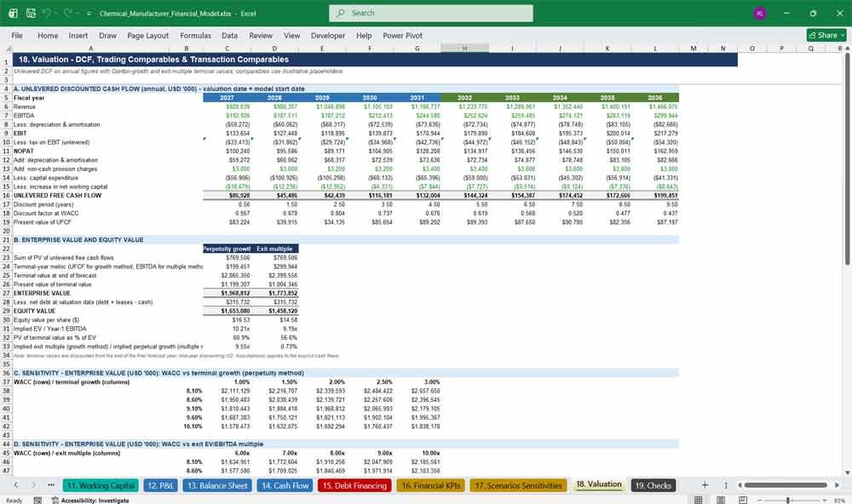Switch to the '16. Financial KPIs' sheet tab

click(x=431, y=485)
